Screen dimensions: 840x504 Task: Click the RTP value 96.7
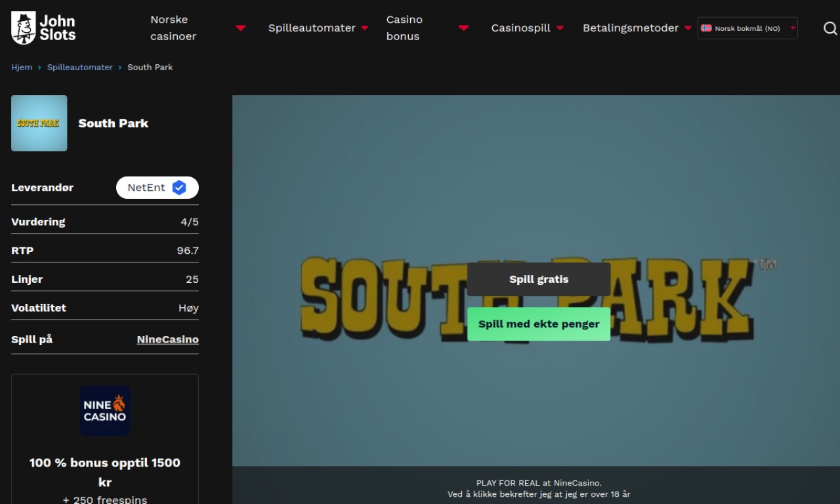(x=188, y=251)
